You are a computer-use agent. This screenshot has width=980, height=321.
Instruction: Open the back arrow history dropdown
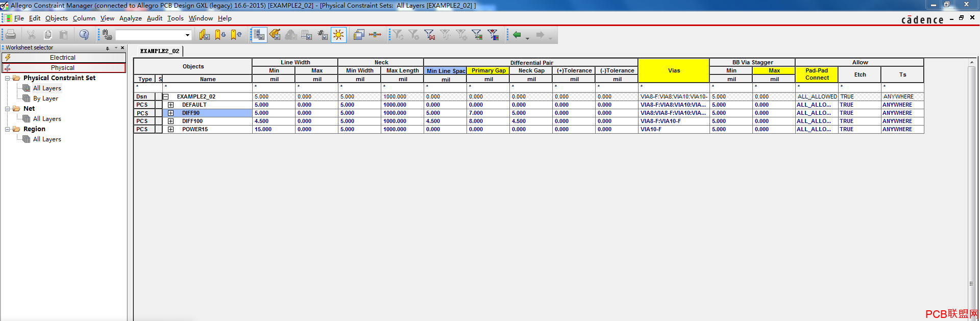(x=527, y=38)
